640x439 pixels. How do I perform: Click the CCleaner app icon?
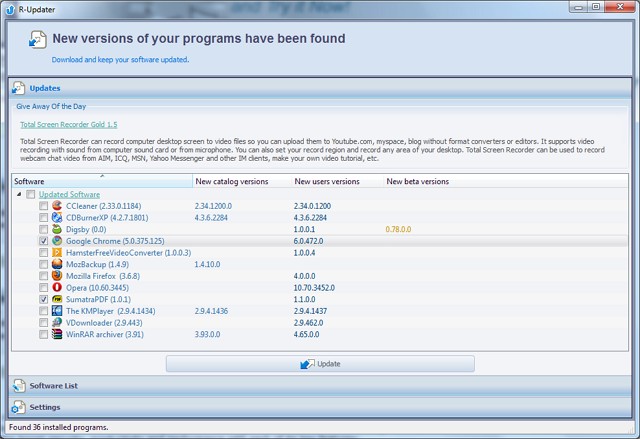point(57,206)
